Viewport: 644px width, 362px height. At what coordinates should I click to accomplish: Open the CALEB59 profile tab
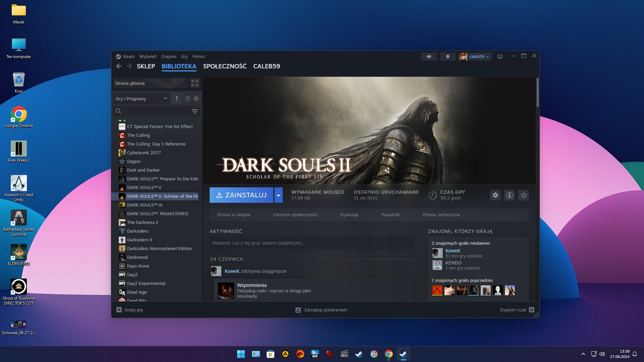(x=267, y=66)
